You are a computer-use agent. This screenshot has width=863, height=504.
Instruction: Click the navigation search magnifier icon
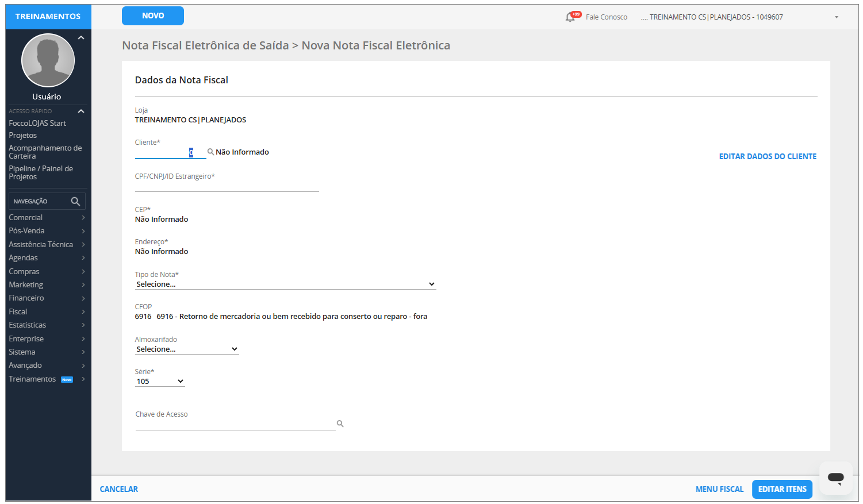coord(75,201)
